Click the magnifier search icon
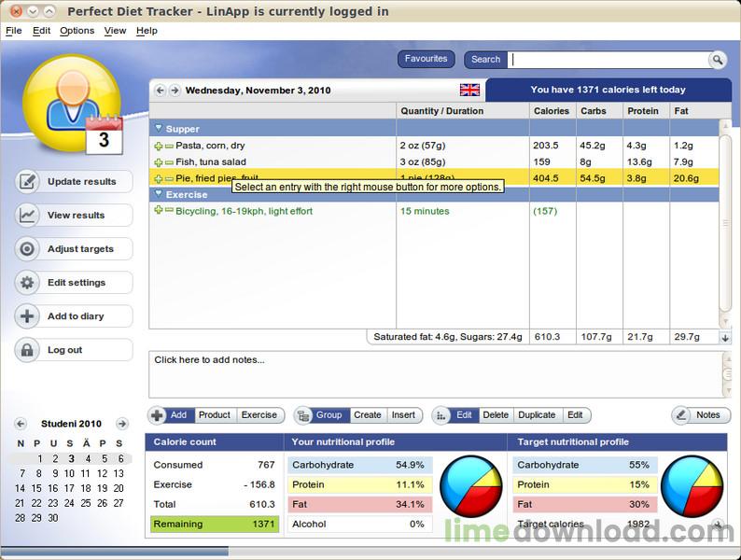Viewport: 741px width, 560px height. pos(717,60)
